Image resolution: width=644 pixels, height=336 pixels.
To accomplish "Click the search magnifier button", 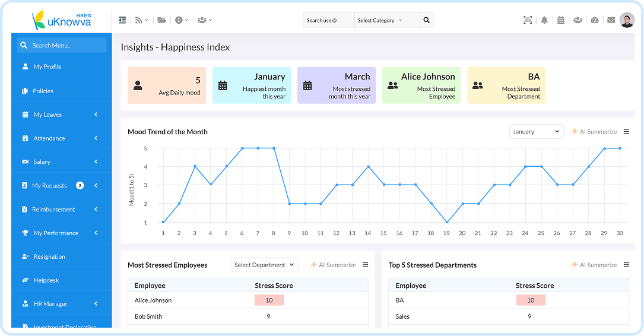I will pos(426,20).
